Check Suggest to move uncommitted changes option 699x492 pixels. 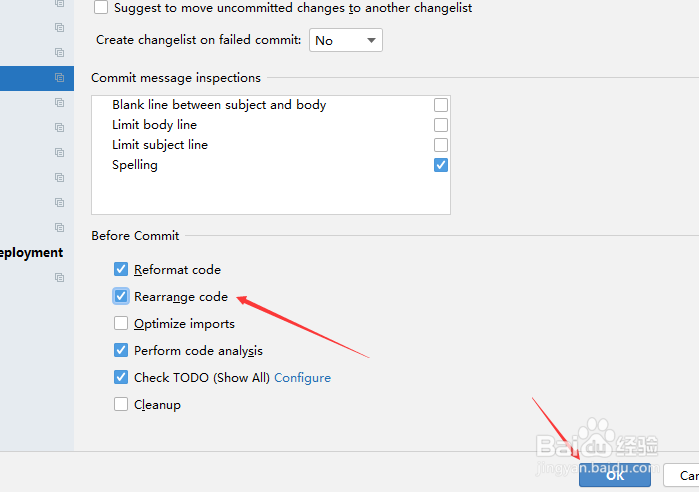[x=101, y=7]
